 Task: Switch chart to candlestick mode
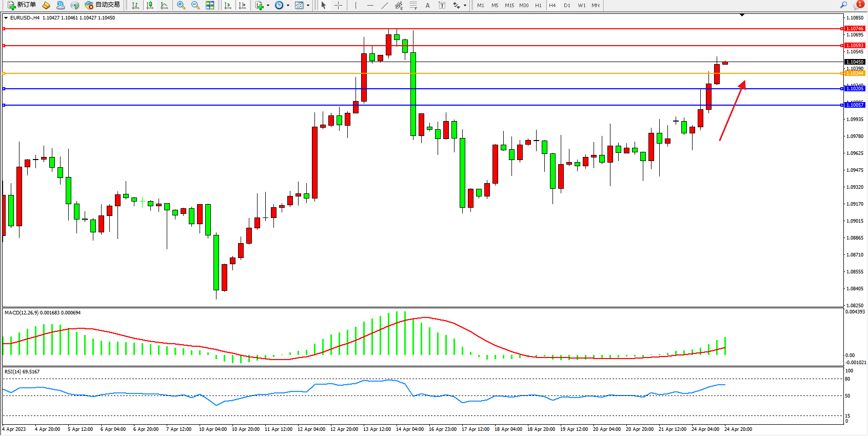pyautogui.click(x=150, y=5)
